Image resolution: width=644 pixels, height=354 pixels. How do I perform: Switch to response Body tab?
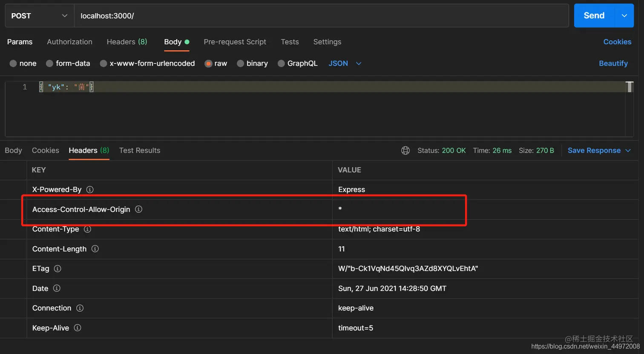(13, 150)
